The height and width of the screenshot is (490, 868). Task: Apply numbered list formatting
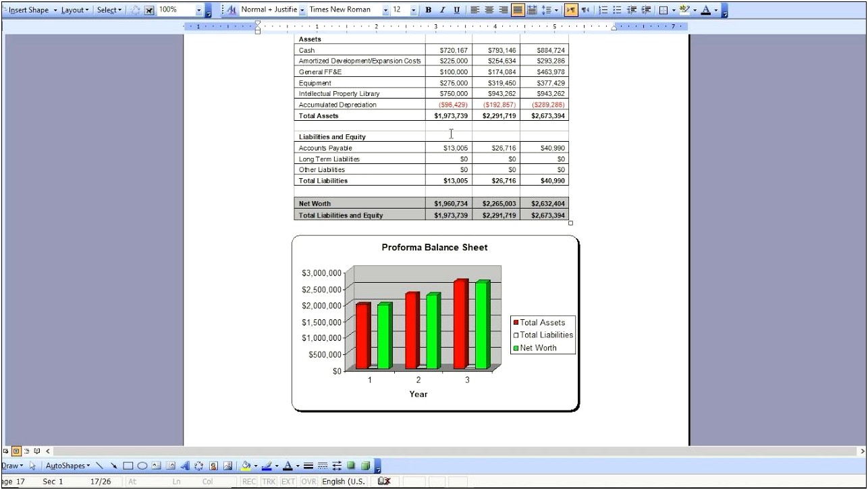tap(603, 10)
